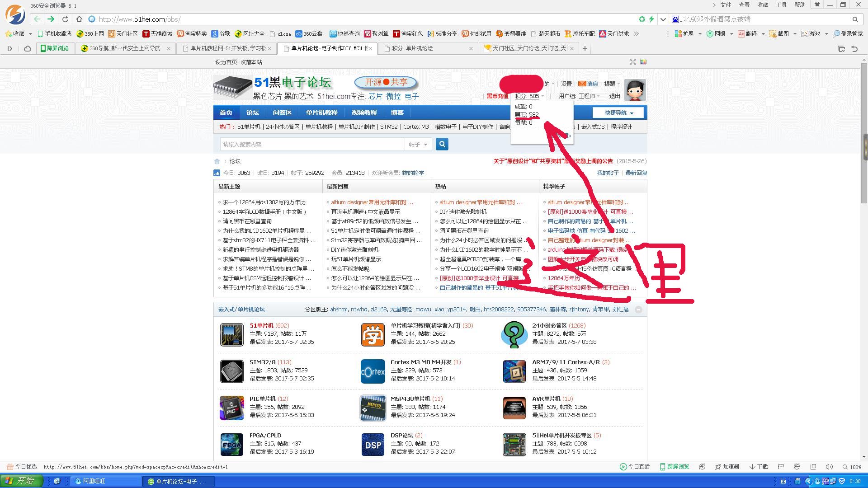Open the 帖子 search type dropdown

(418, 144)
